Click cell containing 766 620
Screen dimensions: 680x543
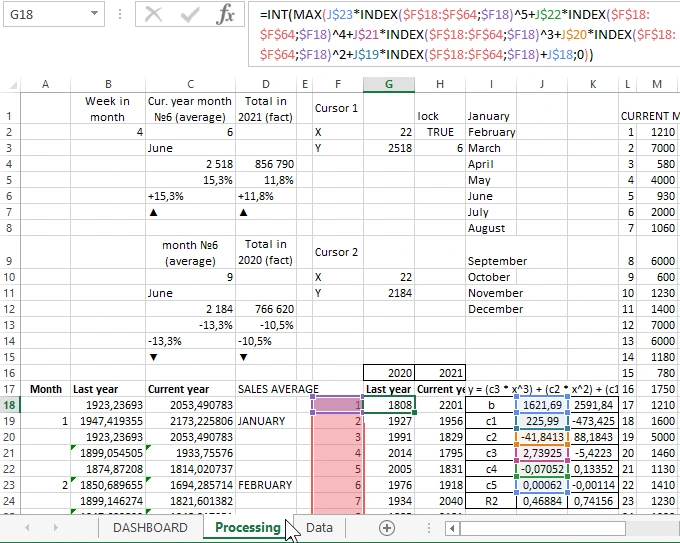coord(266,309)
